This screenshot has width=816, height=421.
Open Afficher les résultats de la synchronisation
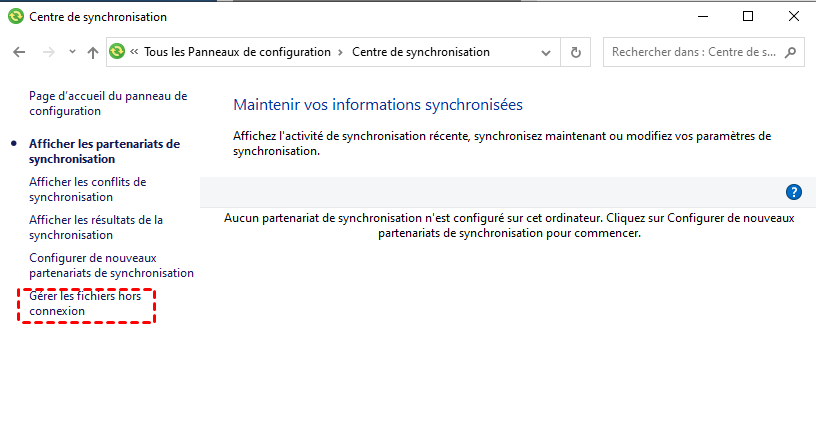click(x=96, y=227)
